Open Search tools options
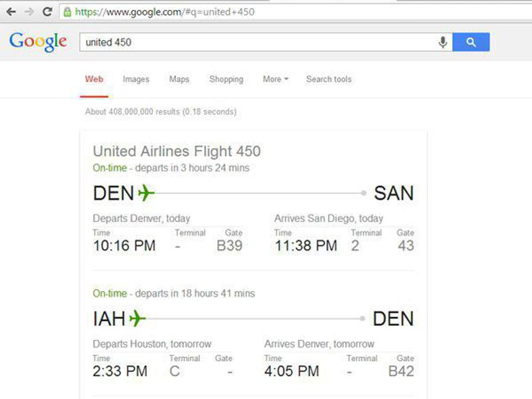This screenshot has height=399, width=532. [x=328, y=79]
